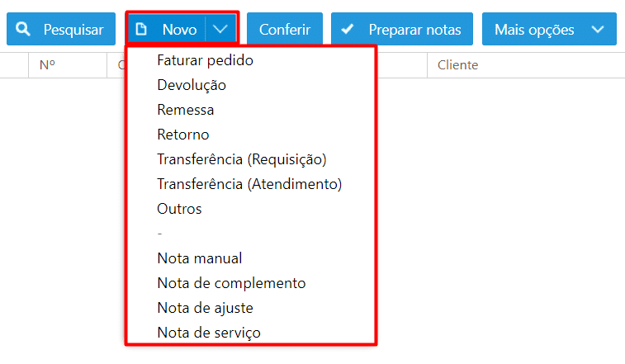The height and width of the screenshot is (364, 625).
Task: Click the checkmark icon in Preparar notas
Action: point(348,29)
